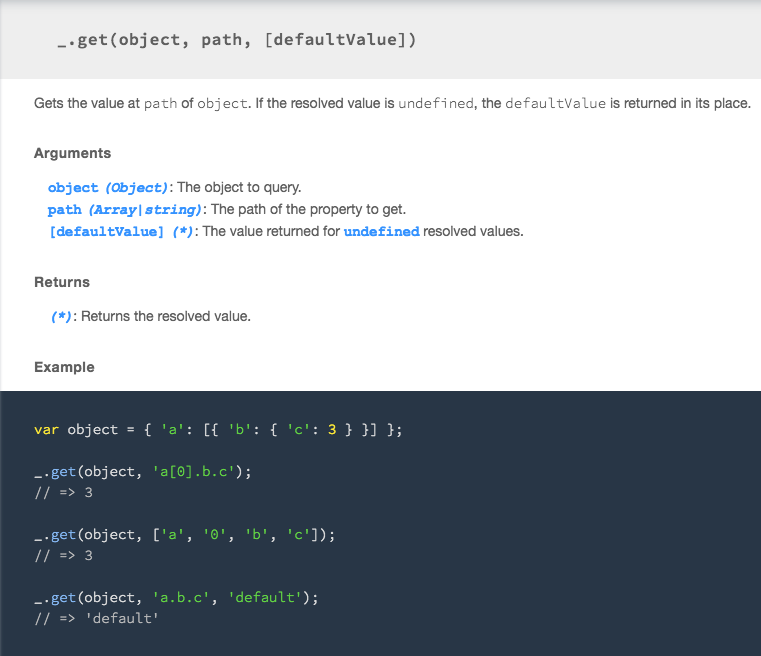Click the 'a[0].b.c' string in code
Viewport: 761px width, 656px height.
194,472
